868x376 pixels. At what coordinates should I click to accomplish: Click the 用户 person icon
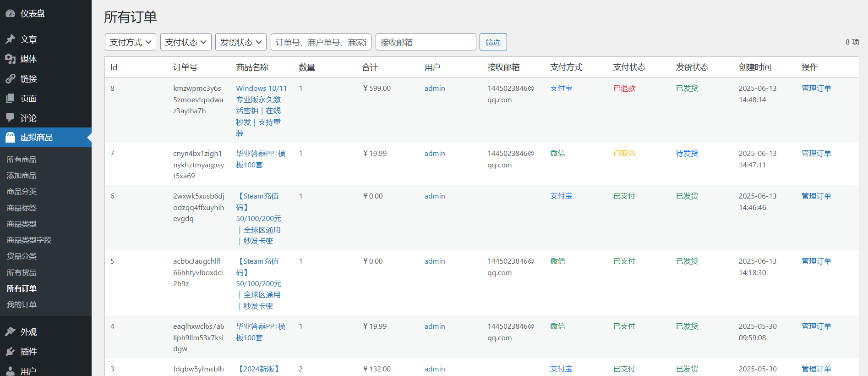pos(10,371)
